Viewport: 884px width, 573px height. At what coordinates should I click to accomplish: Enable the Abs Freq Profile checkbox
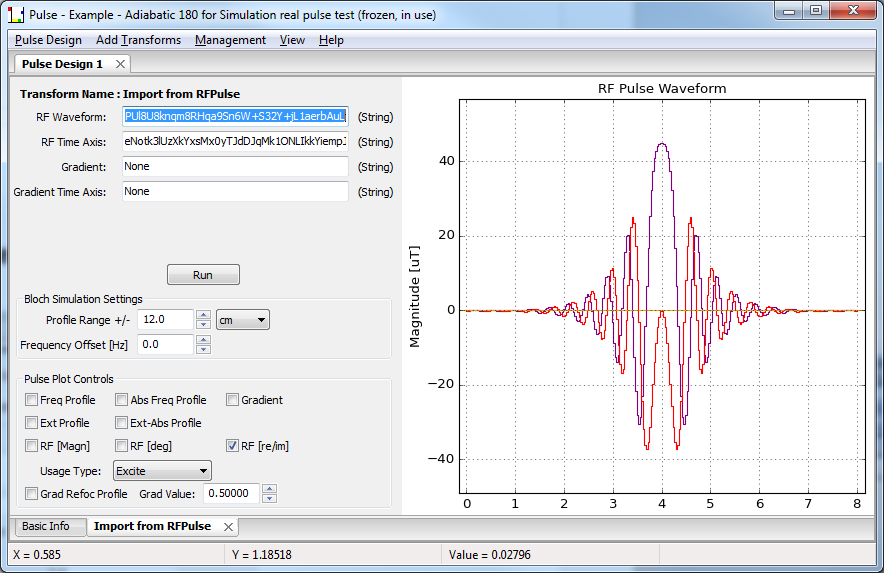click(x=121, y=400)
